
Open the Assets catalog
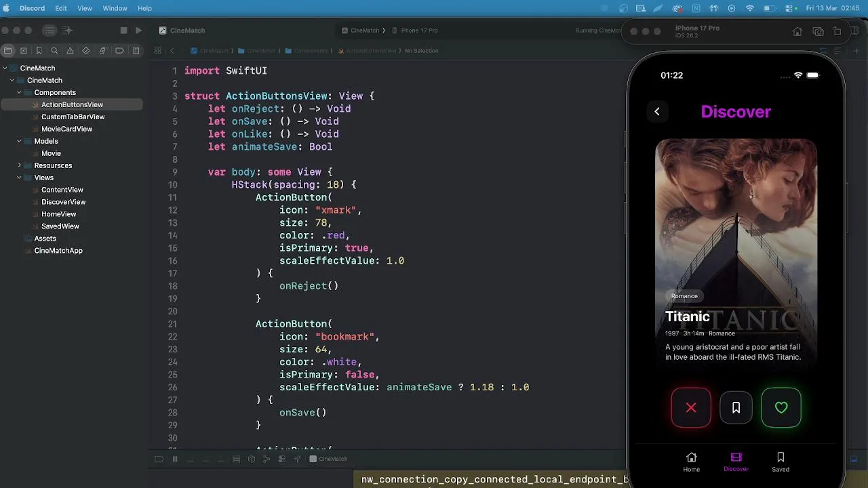(x=45, y=239)
